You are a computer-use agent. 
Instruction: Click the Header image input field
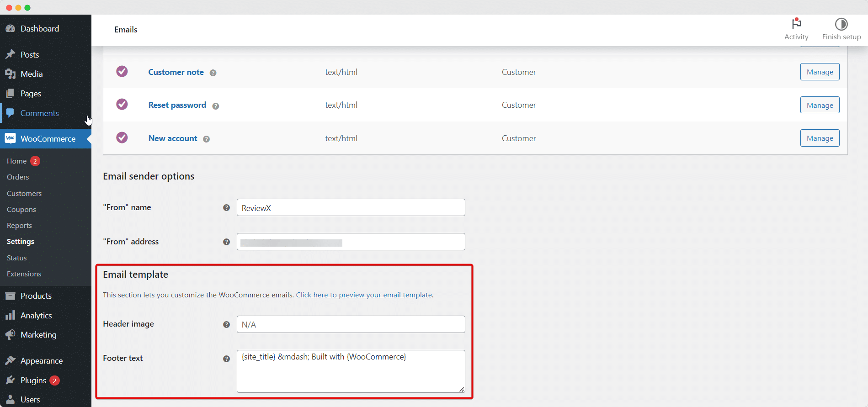click(x=351, y=324)
